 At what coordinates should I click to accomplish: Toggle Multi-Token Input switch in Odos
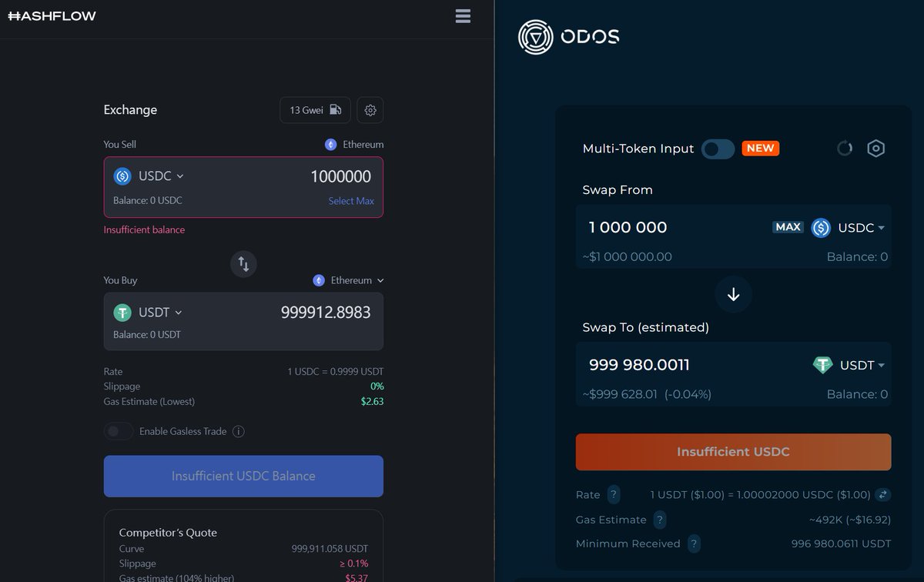[x=718, y=149]
